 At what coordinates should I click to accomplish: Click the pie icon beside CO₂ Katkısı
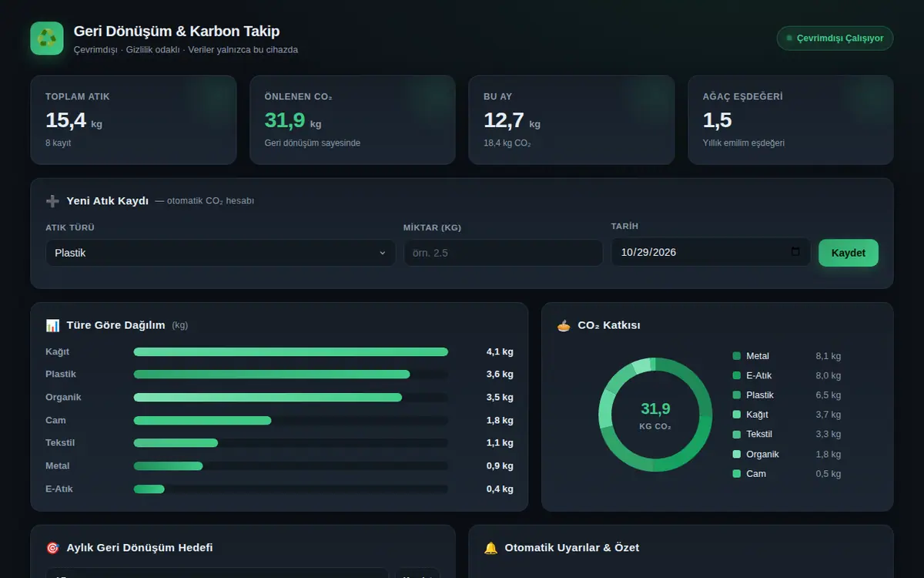(x=564, y=325)
